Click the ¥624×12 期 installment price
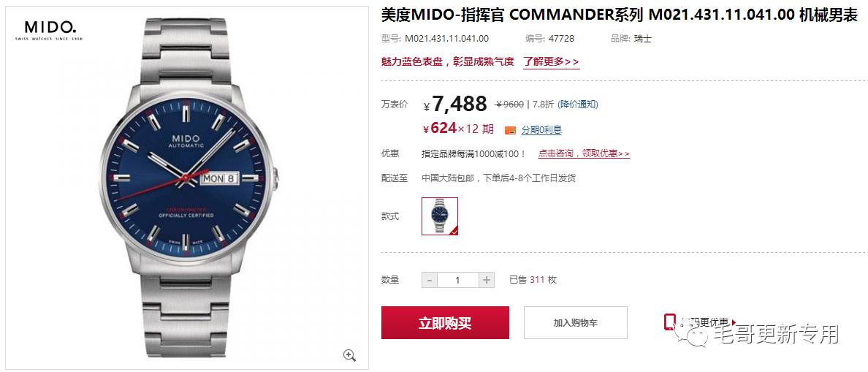Viewport: 868px width, 372px height. pyautogui.click(x=458, y=129)
